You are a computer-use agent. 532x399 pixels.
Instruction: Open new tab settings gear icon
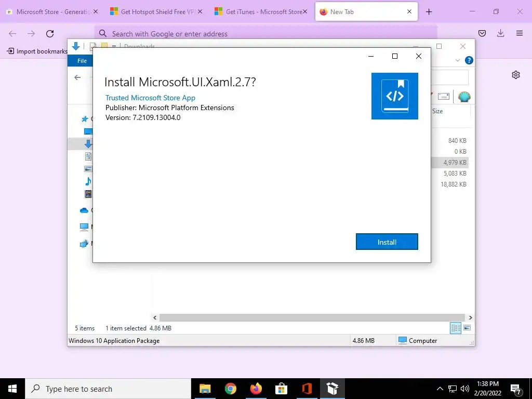tap(516, 75)
